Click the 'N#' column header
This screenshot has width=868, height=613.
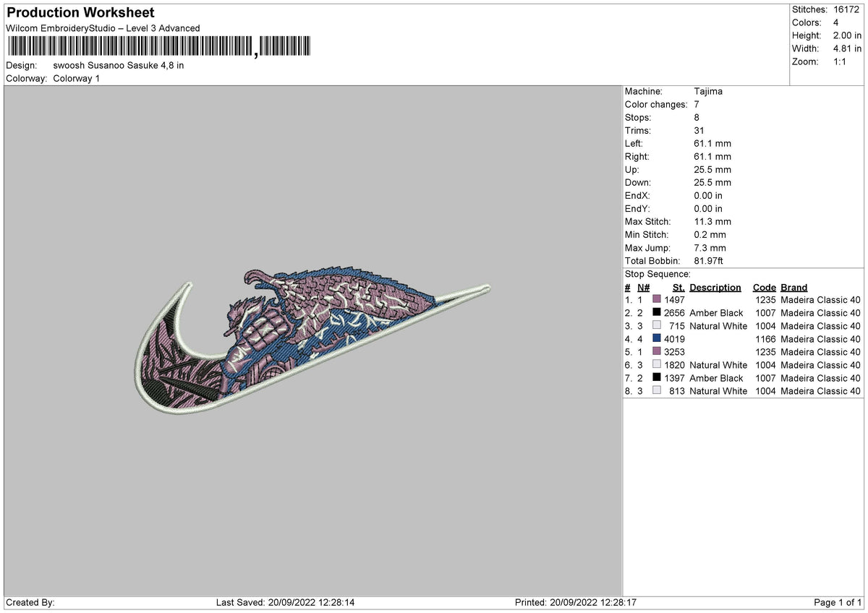[x=644, y=287]
